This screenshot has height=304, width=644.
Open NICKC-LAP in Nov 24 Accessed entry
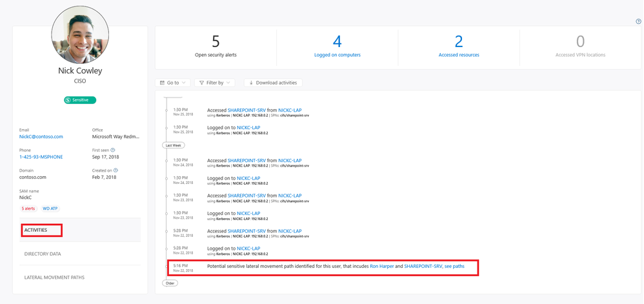point(290,161)
